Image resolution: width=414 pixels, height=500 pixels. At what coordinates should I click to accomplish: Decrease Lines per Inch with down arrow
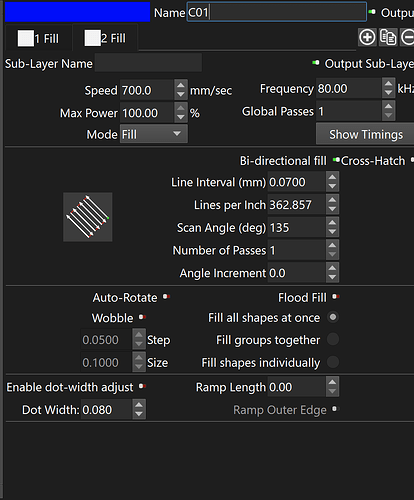tap(332, 209)
